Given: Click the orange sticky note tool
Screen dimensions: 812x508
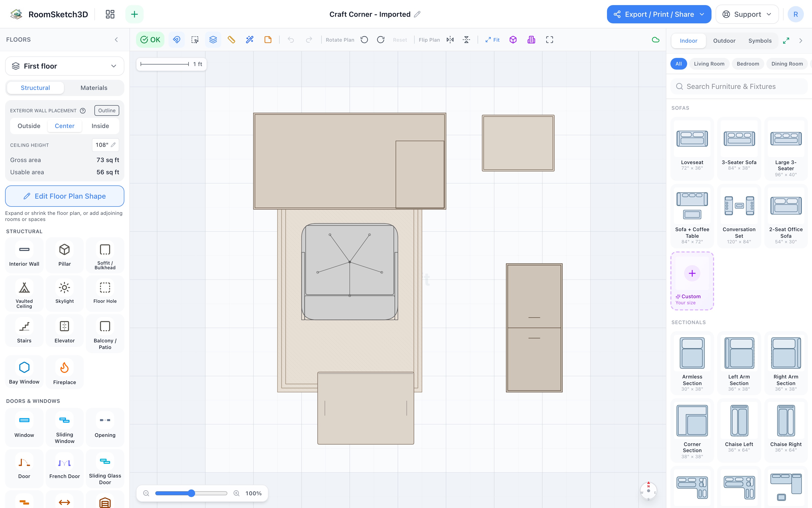Looking at the screenshot, I should pos(268,40).
